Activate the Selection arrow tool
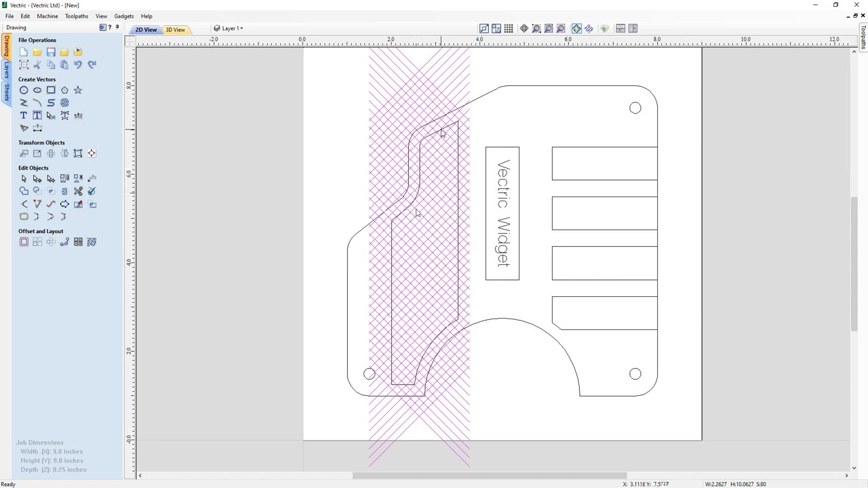Screen dimensions: 868x488 coord(24,179)
